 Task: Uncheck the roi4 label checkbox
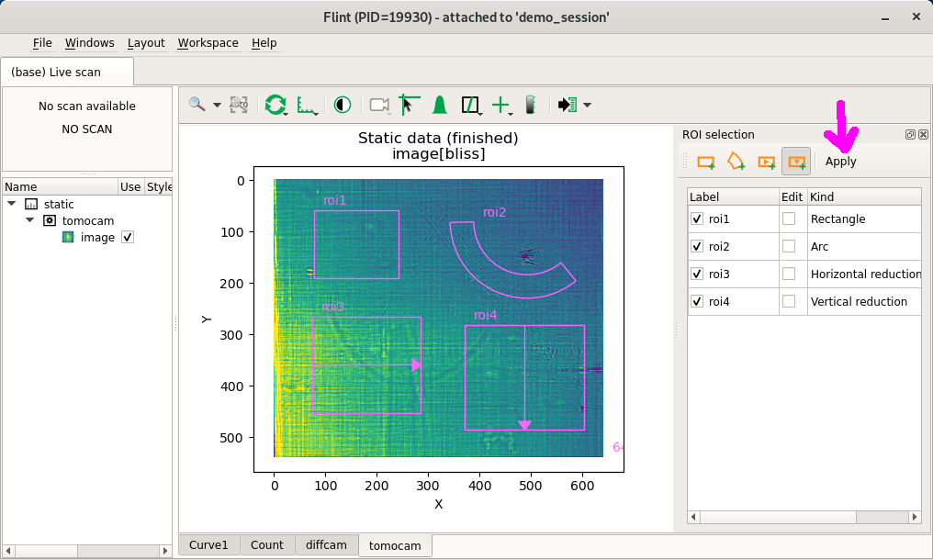(697, 301)
